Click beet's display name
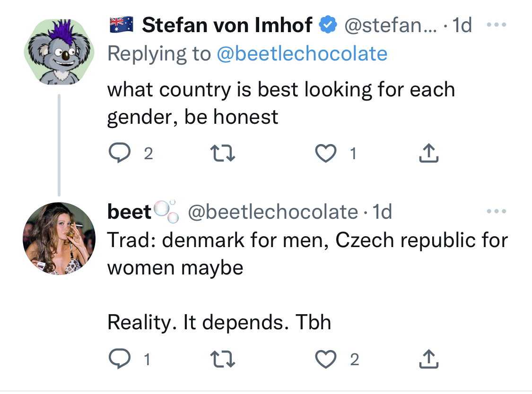This screenshot has width=532, height=394. [x=129, y=212]
